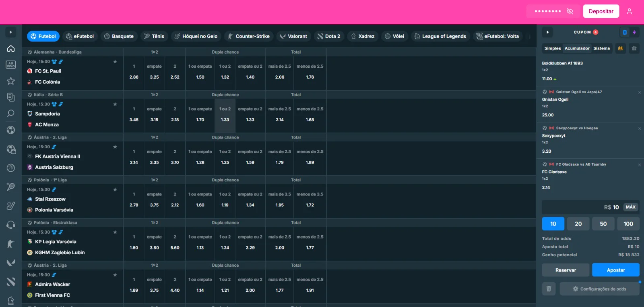
Task: Clear coupon with the trash icon
Action: (549, 289)
